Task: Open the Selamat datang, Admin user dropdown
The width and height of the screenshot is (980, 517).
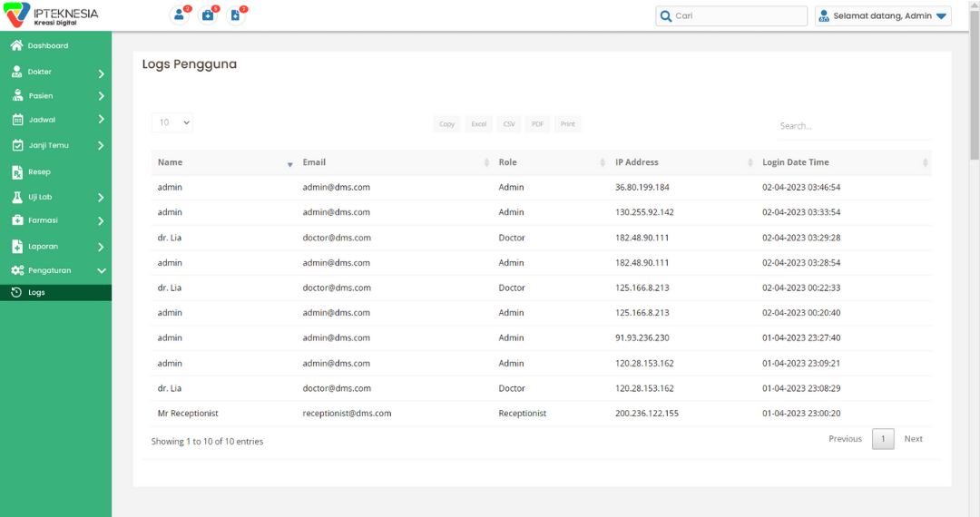Action: pyautogui.click(x=883, y=16)
